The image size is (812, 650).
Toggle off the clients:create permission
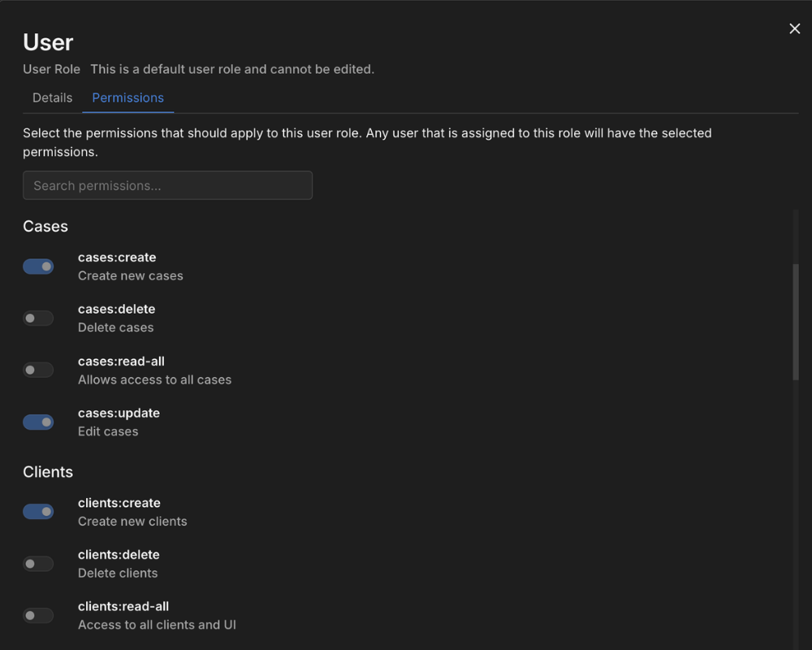point(38,511)
